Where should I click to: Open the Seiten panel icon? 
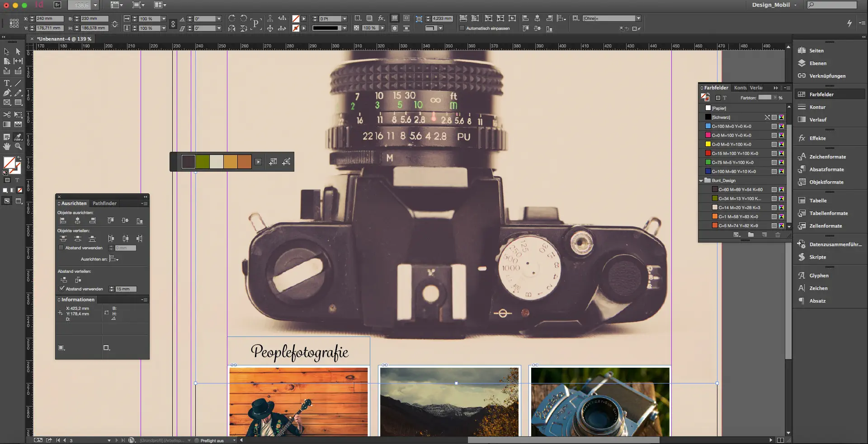point(802,51)
